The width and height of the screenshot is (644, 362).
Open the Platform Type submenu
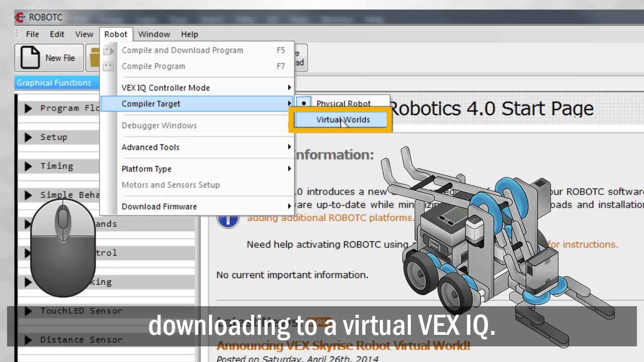197,168
